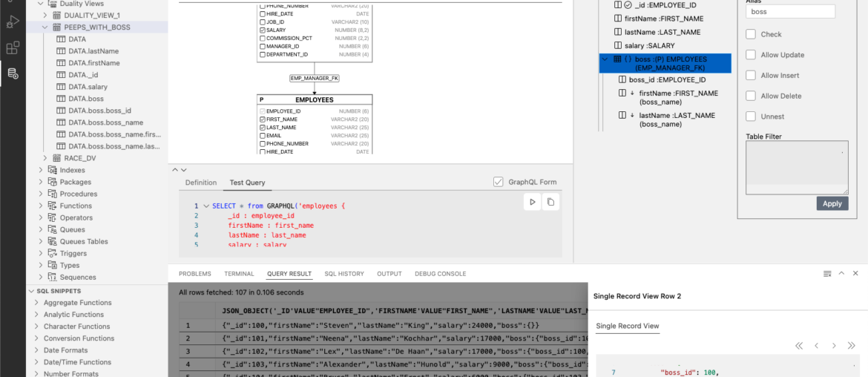Screen dimensions: 868x377
Task: Fold the SELECT statement at line 1
Action: (x=206, y=206)
